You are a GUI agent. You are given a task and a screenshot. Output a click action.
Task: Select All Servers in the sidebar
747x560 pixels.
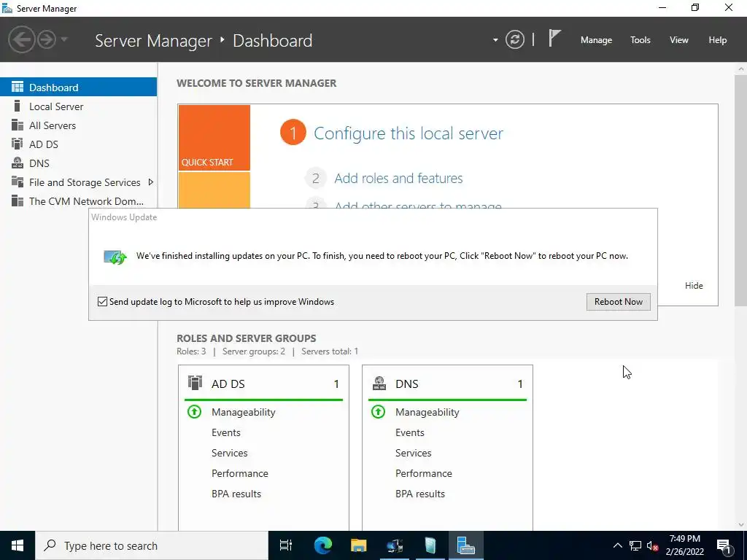tap(78, 125)
